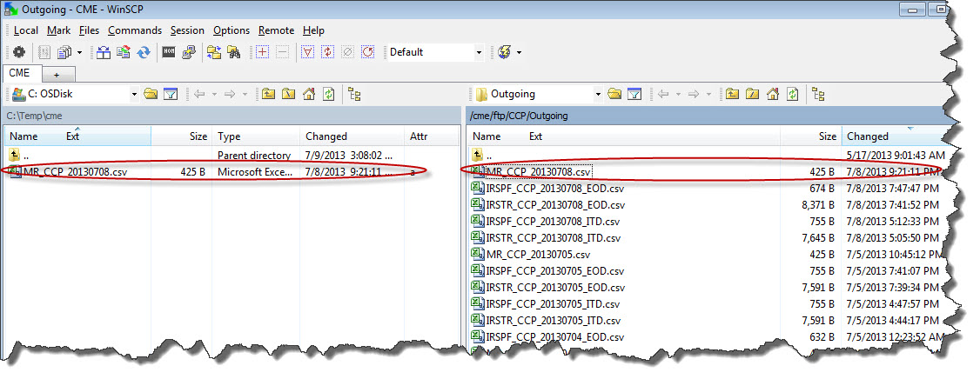Open the Outgoing remote directory dropdown
The image size is (980, 379).
pyautogui.click(x=598, y=94)
